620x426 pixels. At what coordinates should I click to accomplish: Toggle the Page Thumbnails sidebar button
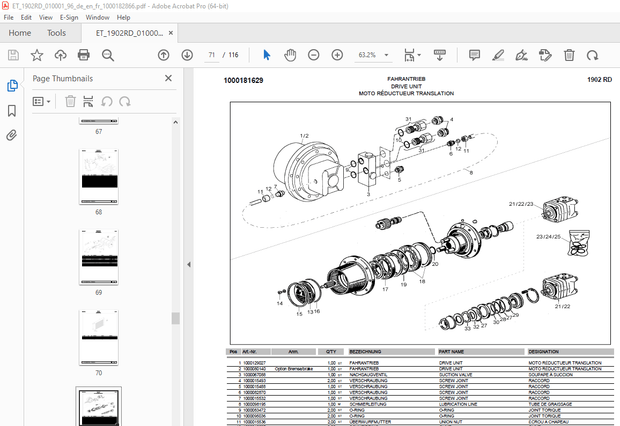12,85
